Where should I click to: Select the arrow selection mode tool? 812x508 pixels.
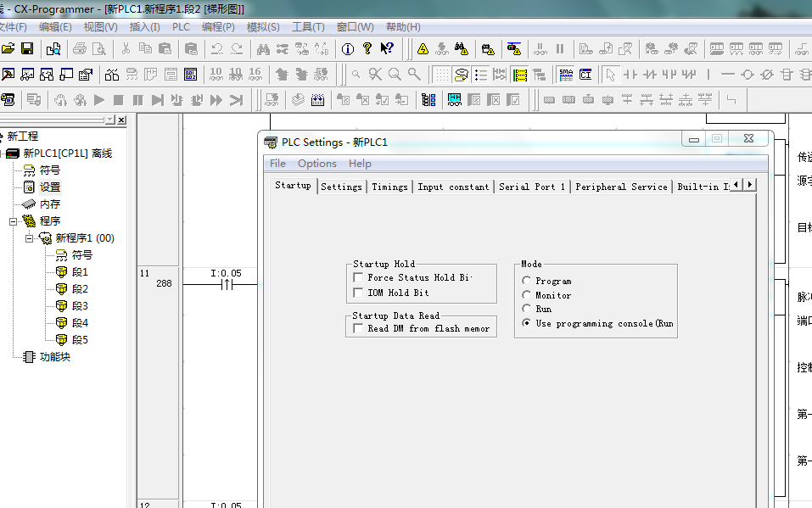point(610,75)
